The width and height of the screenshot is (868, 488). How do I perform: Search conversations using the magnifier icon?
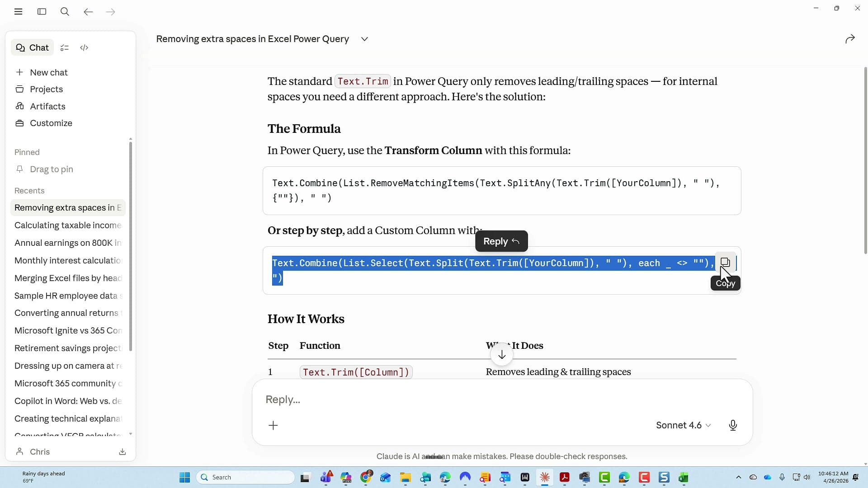65,12
